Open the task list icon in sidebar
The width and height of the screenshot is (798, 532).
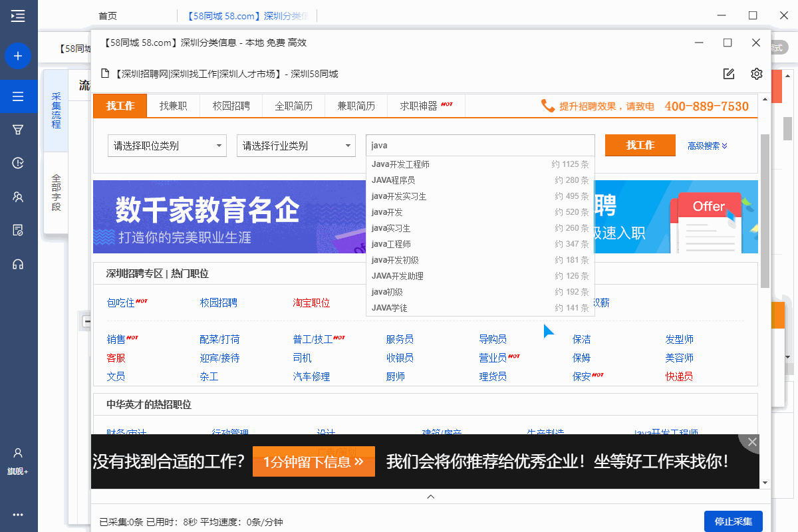pyautogui.click(x=18, y=97)
